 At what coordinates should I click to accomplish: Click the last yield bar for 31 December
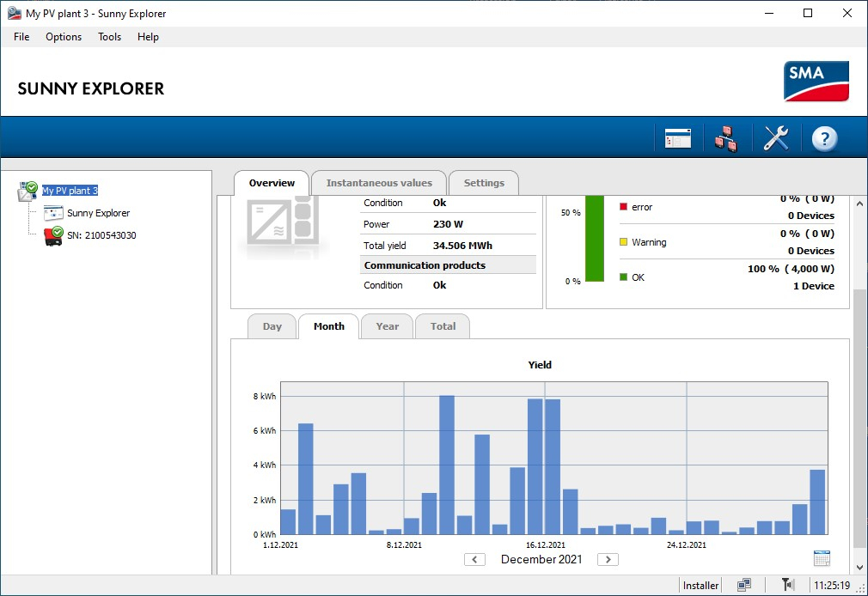click(x=817, y=502)
